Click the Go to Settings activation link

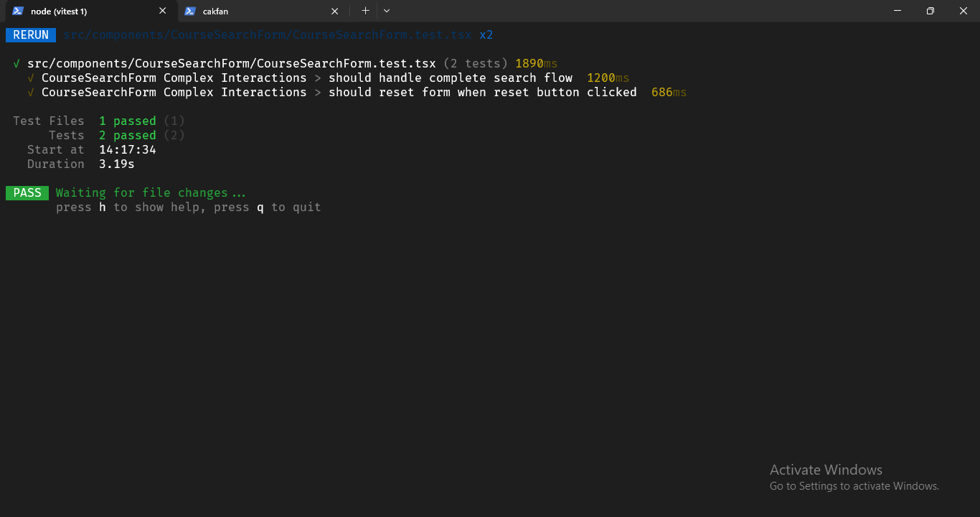click(x=854, y=485)
